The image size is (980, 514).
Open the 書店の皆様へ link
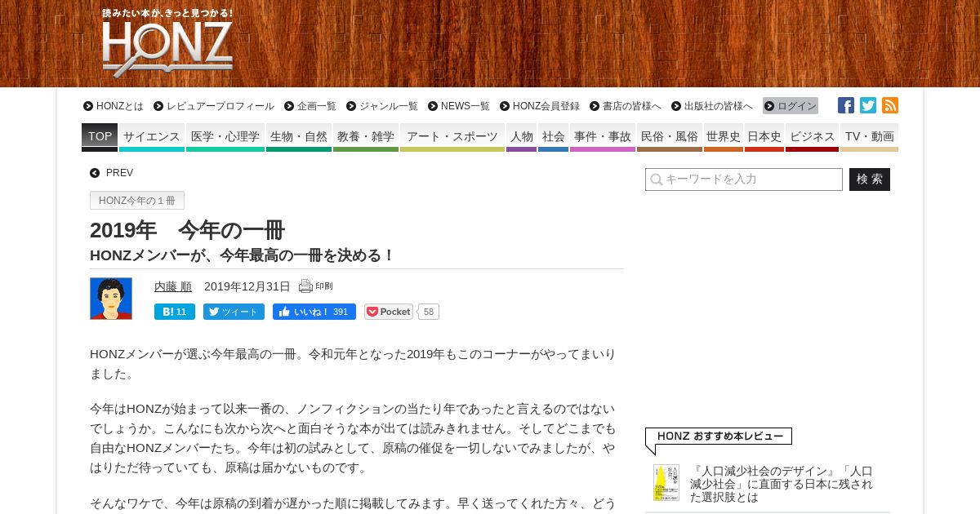coord(626,106)
